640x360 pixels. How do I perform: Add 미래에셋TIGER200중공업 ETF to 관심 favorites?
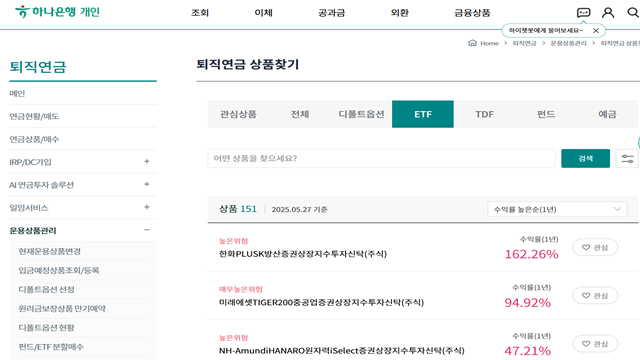pos(595,296)
